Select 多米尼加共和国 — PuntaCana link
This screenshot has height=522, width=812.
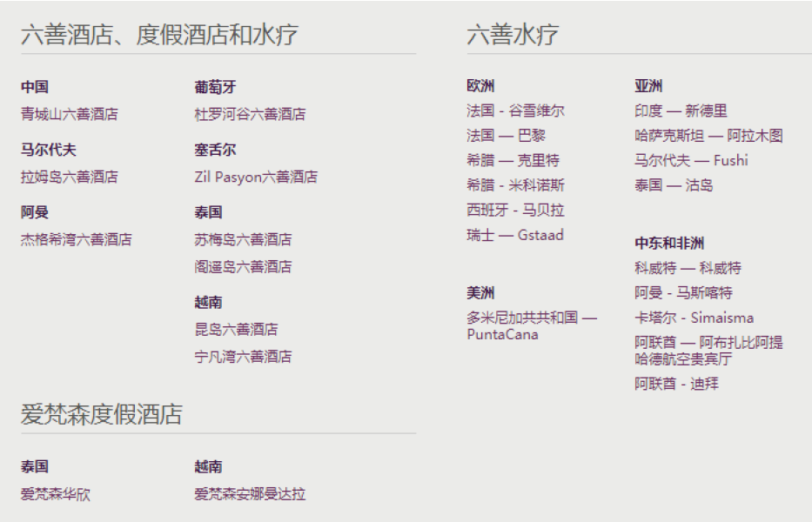coord(532,326)
